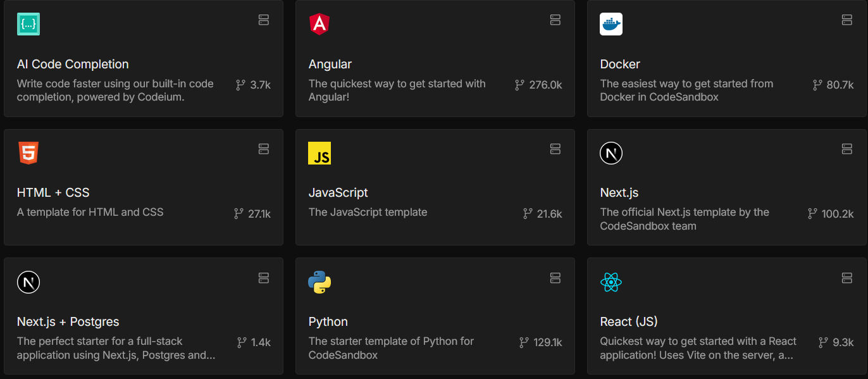868x379 pixels.
Task: Click server icon on Next.js + Postgres card
Action: (x=264, y=278)
